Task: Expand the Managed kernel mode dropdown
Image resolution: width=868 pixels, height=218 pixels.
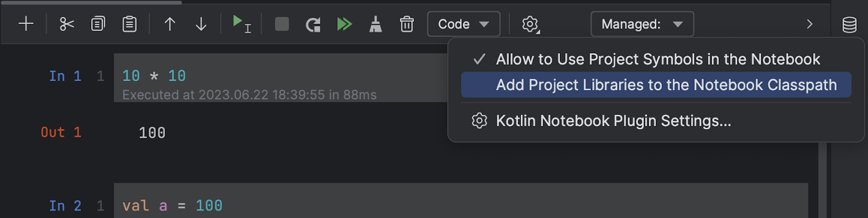Action: [642, 24]
